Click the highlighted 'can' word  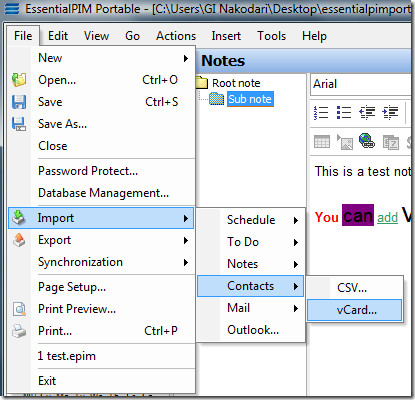click(358, 216)
